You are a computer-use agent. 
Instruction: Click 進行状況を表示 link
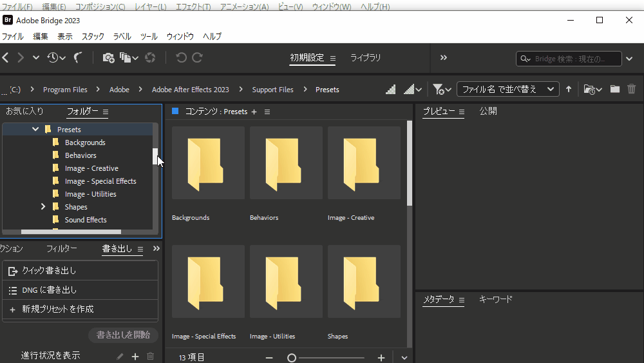[x=50, y=355]
